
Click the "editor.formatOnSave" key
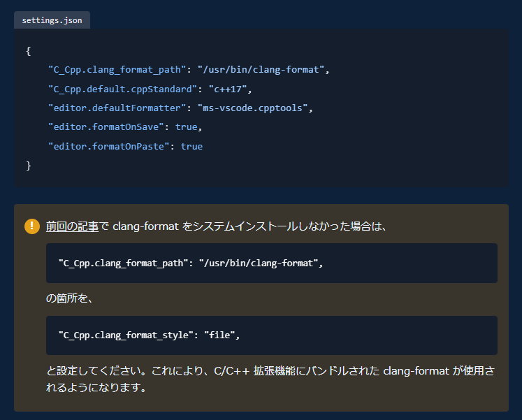point(106,127)
